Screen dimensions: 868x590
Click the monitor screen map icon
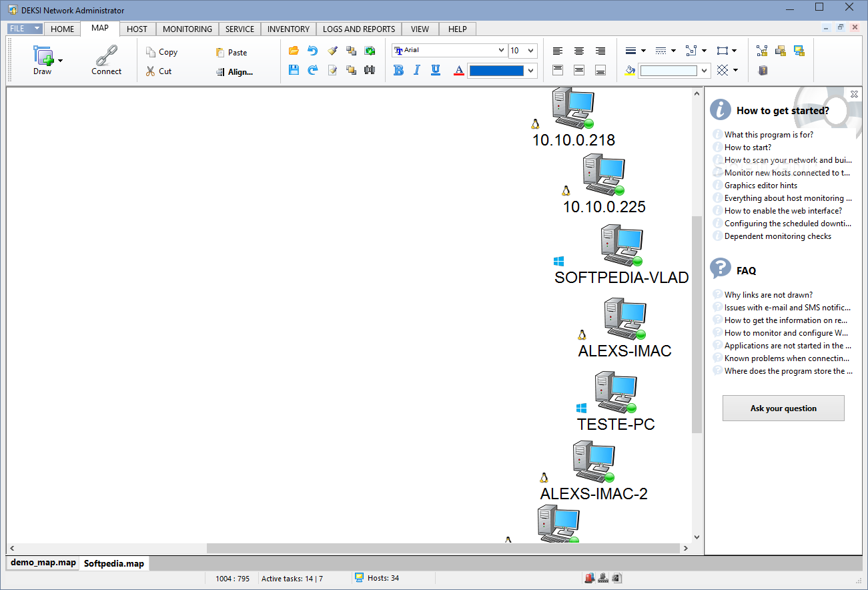[799, 51]
